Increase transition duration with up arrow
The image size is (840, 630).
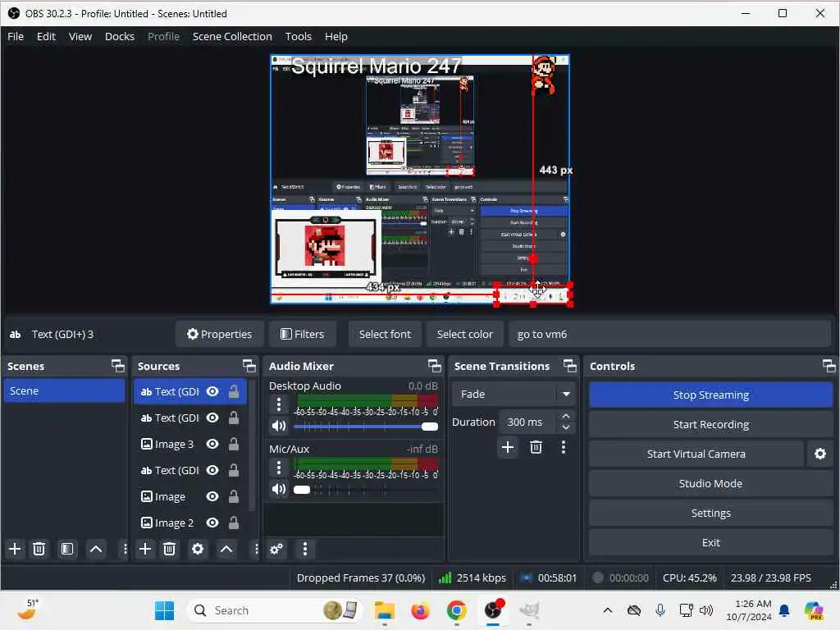click(x=566, y=416)
